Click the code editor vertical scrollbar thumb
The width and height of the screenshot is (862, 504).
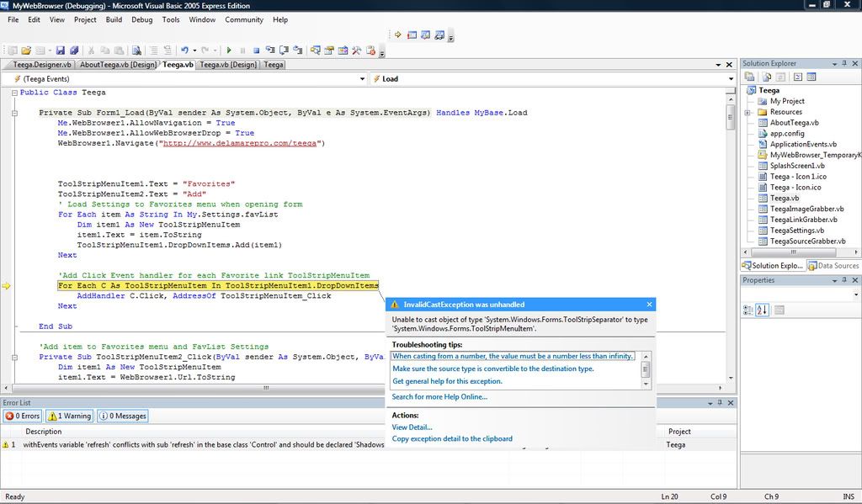pyautogui.click(x=731, y=116)
